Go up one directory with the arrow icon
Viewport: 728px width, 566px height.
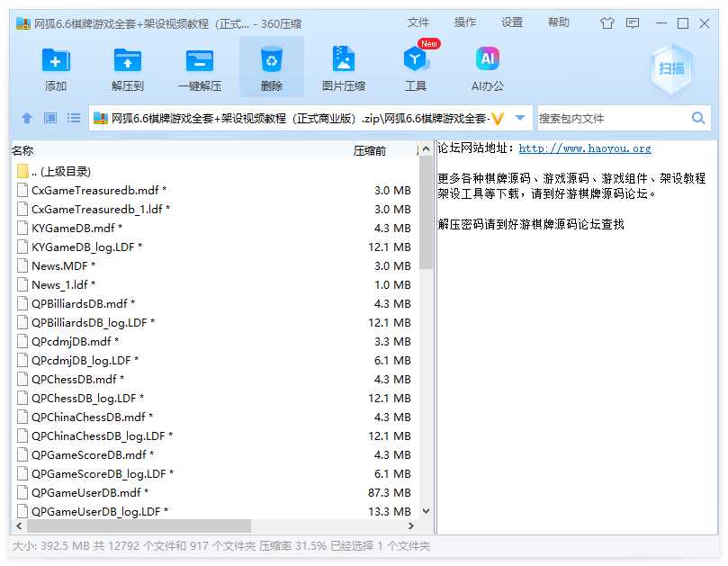27,118
